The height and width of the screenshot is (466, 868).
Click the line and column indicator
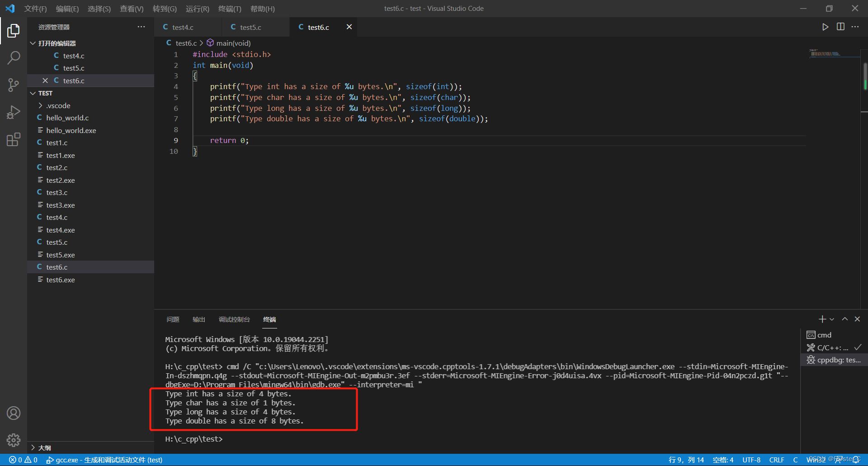(x=686, y=460)
